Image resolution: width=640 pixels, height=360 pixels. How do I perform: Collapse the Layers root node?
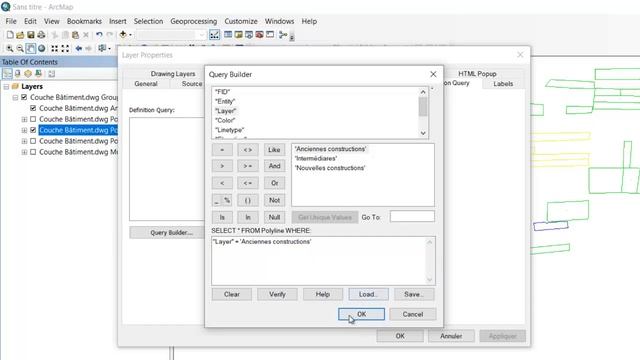(6, 87)
